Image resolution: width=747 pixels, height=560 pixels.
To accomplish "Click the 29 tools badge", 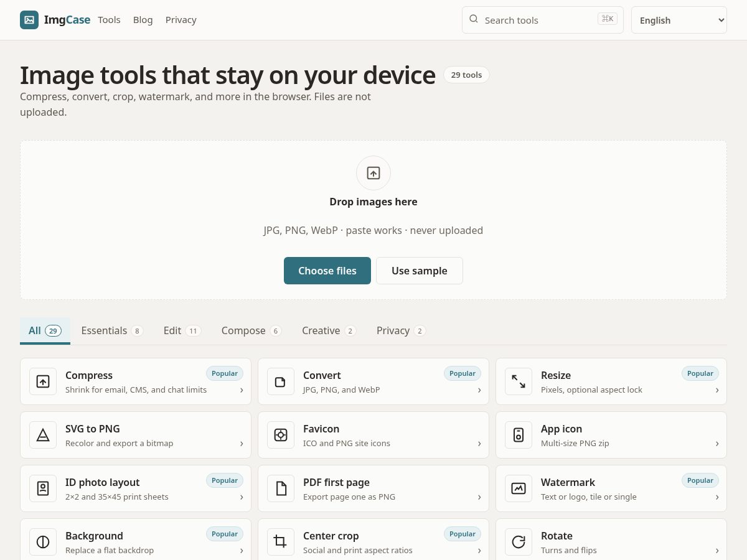I will (466, 75).
